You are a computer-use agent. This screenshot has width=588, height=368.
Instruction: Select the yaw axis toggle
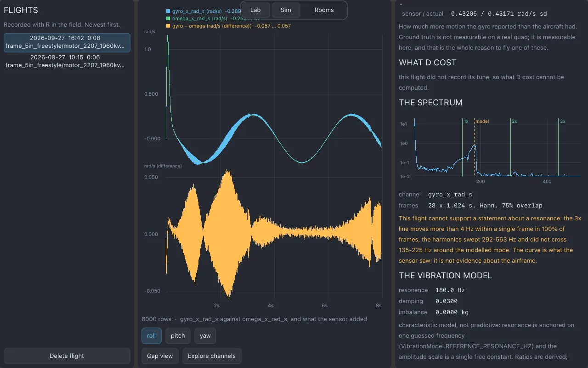pos(205,336)
